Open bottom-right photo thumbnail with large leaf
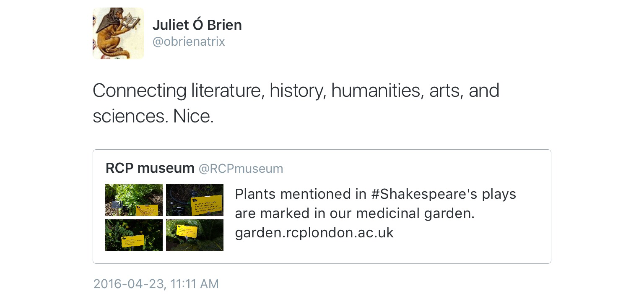Viewport: 644px width, 299px height. (x=195, y=235)
